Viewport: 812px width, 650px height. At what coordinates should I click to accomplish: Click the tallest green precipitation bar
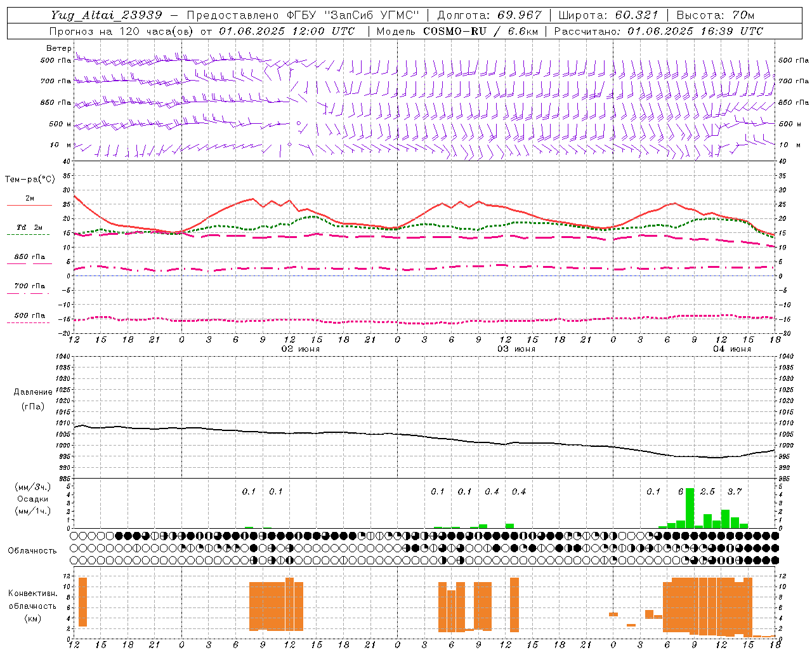[x=690, y=508]
